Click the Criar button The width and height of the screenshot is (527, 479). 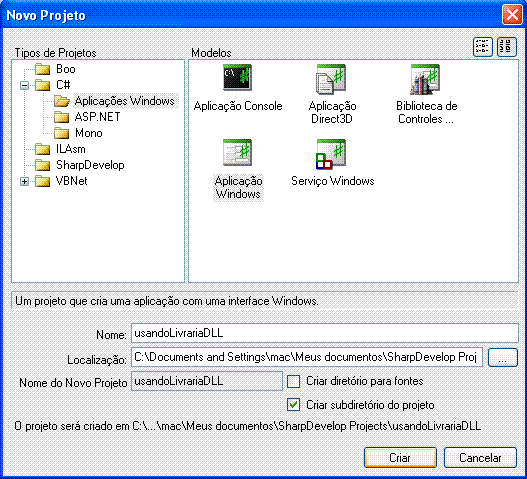coord(400,457)
